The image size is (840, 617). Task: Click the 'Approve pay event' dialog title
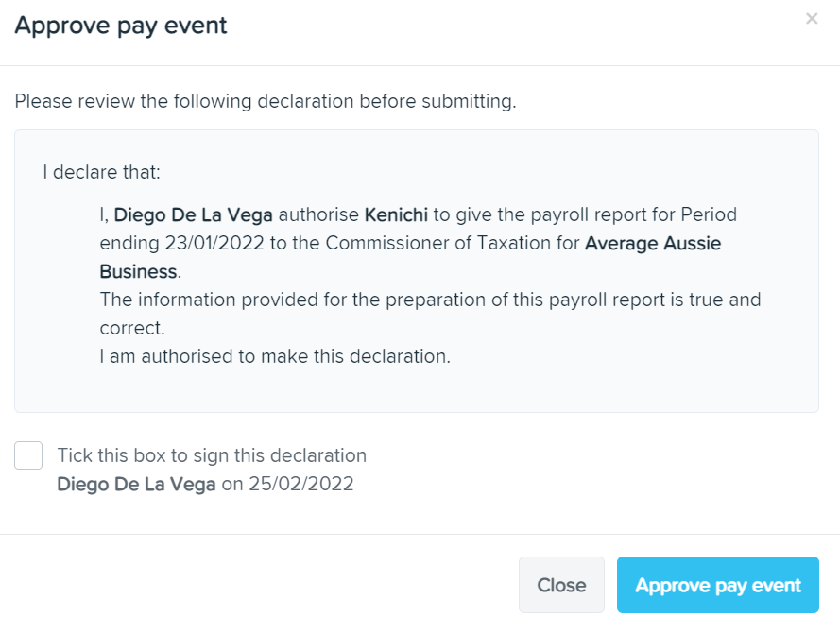121,26
